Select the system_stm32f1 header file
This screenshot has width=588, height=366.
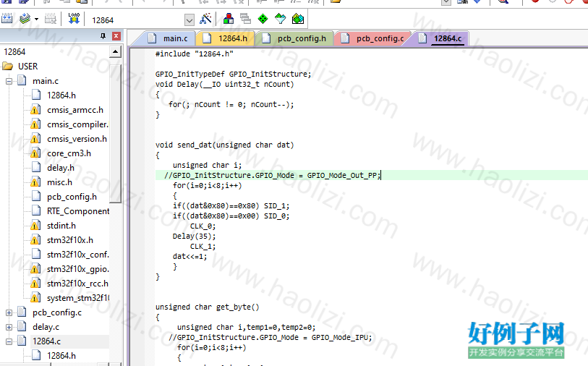[78, 298]
